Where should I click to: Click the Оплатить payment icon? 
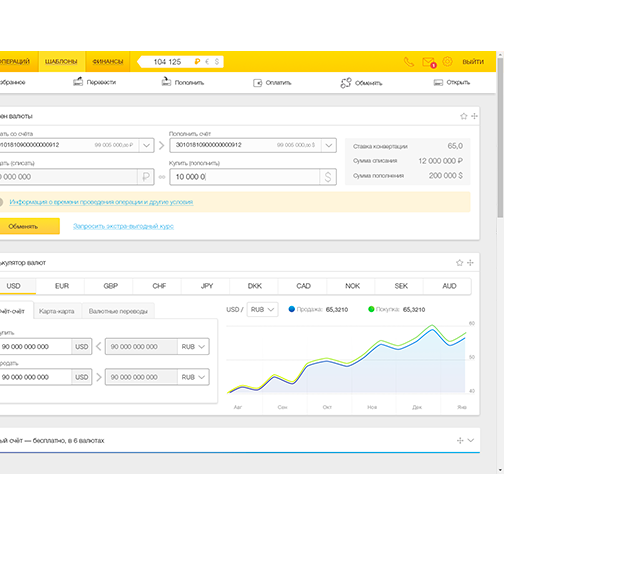257,82
